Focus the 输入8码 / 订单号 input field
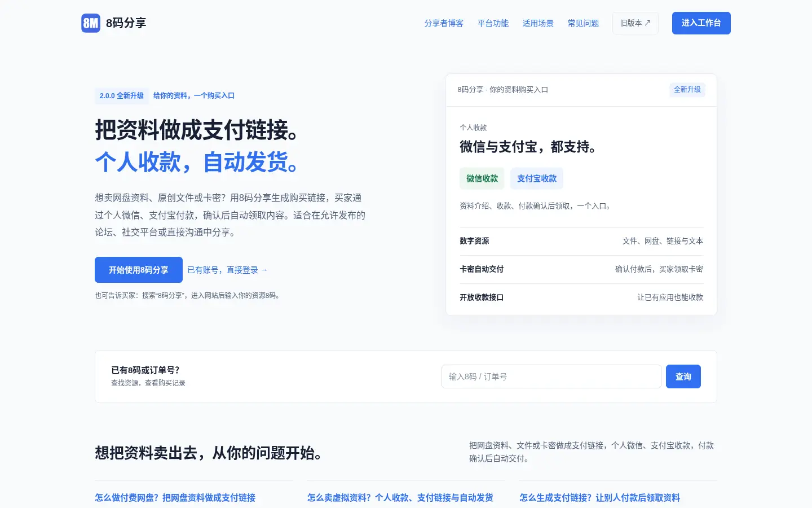Image resolution: width=812 pixels, height=508 pixels. 551,376
